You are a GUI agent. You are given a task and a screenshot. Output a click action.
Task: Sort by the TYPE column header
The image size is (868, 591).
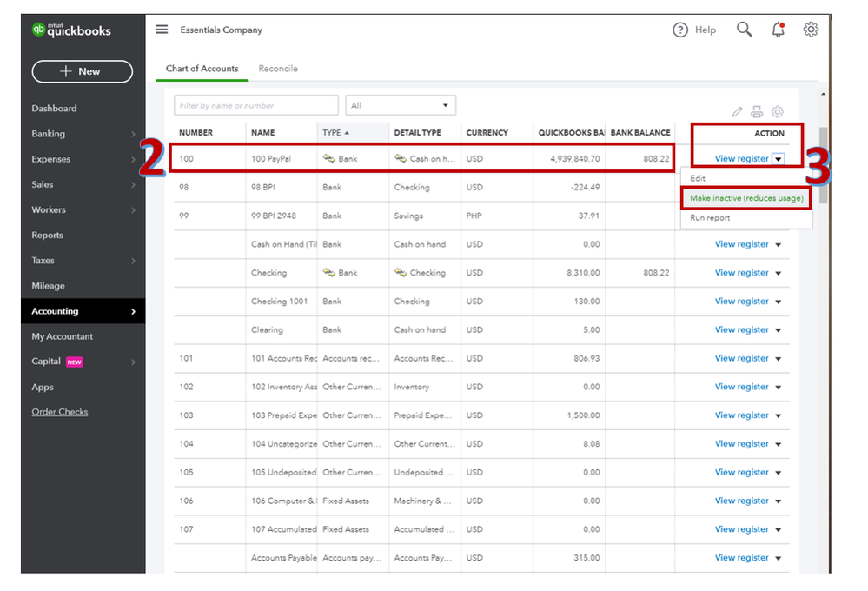(336, 133)
